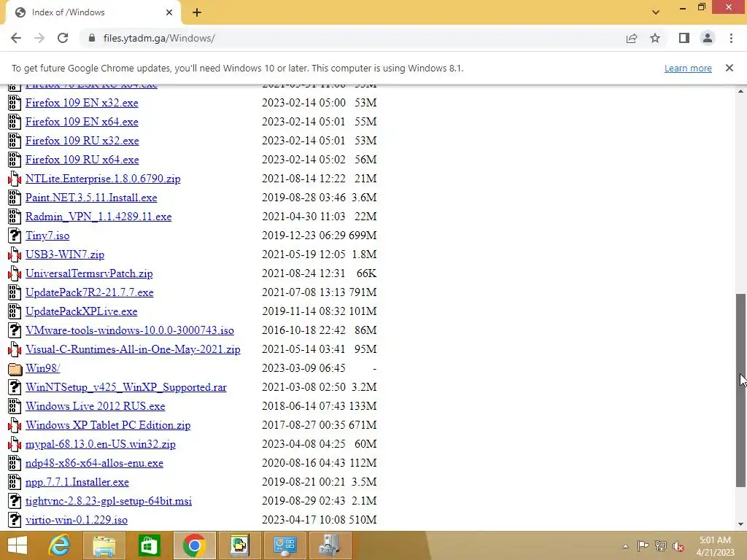Click the share page icon
Viewport: 747px width, 560px height.
pos(632,38)
